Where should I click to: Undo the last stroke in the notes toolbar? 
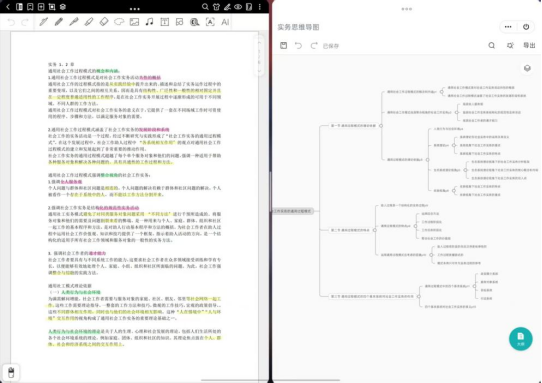pyautogui.click(x=11, y=22)
